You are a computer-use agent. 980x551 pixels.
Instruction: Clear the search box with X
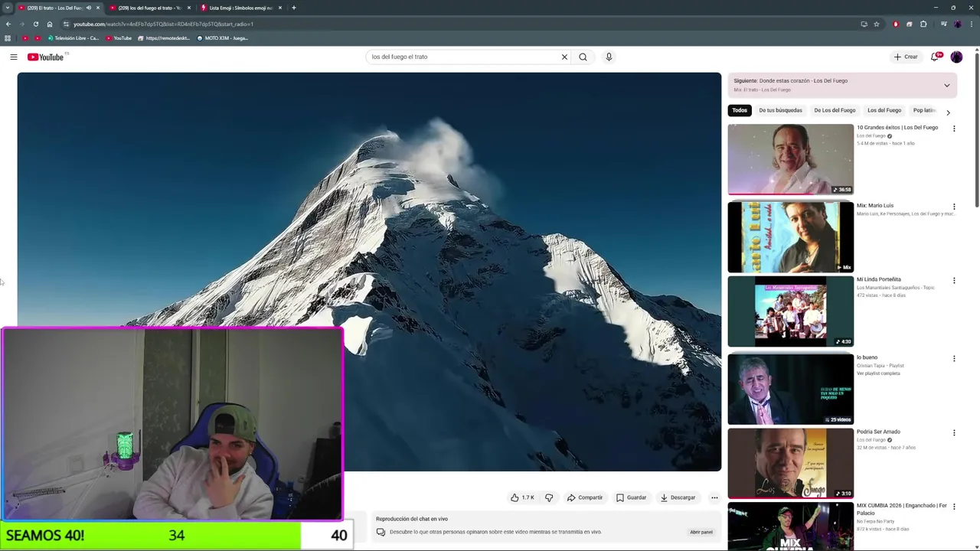click(x=564, y=57)
